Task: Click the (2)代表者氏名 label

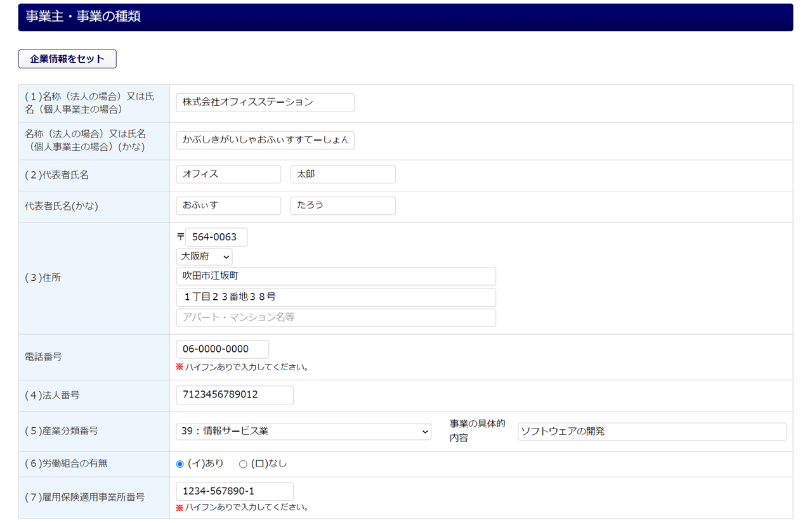Action: tap(57, 176)
